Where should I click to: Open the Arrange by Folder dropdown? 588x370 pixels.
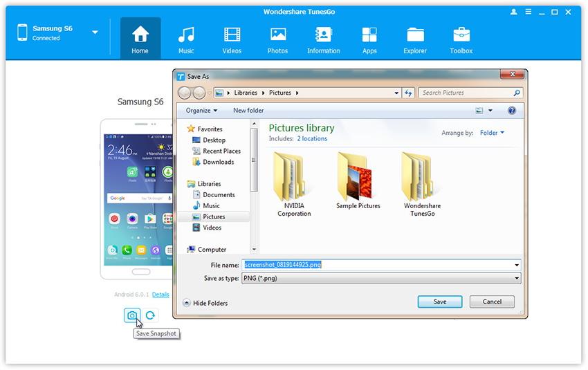click(x=493, y=133)
